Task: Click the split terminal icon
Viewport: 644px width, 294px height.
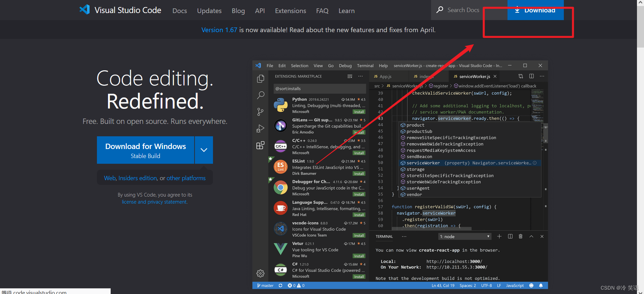Action: point(510,236)
